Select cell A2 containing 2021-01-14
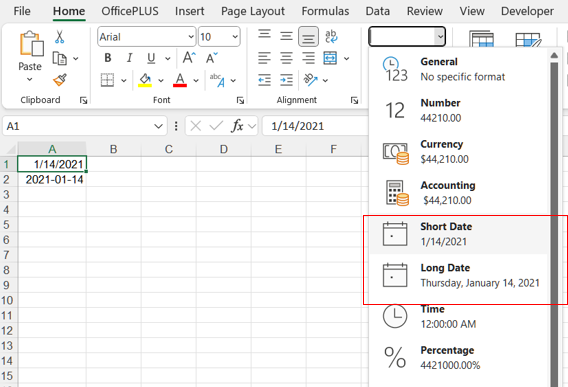 52,179
